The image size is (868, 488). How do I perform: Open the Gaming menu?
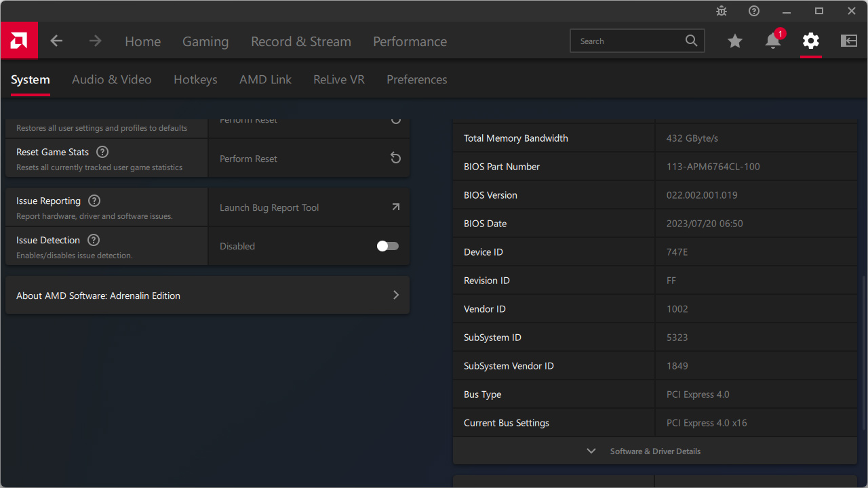(x=205, y=41)
